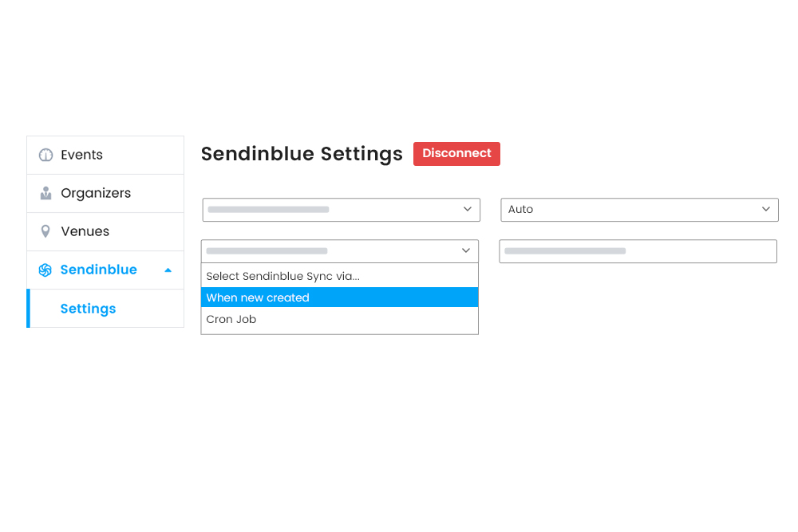
Task: Click the Venues location pin icon
Action: tap(45, 231)
